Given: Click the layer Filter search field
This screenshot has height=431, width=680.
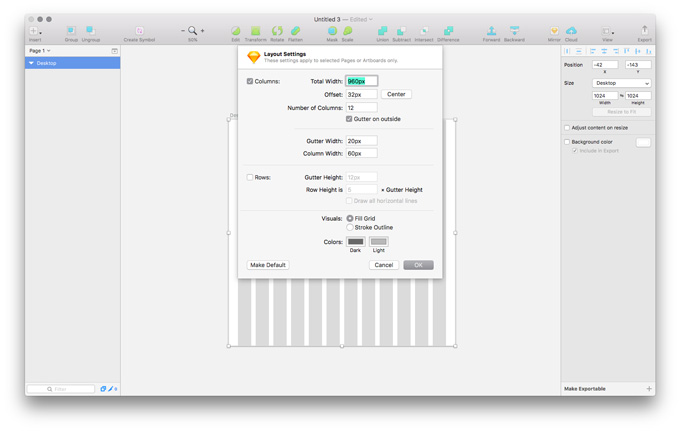Looking at the screenshot, I should [x=61, y=389].
